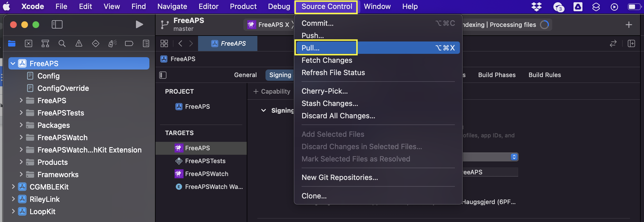Screen dimensions: 644x222
Task: Expand the Products folder
Action: pyautogui.click(x=21, y=162)
